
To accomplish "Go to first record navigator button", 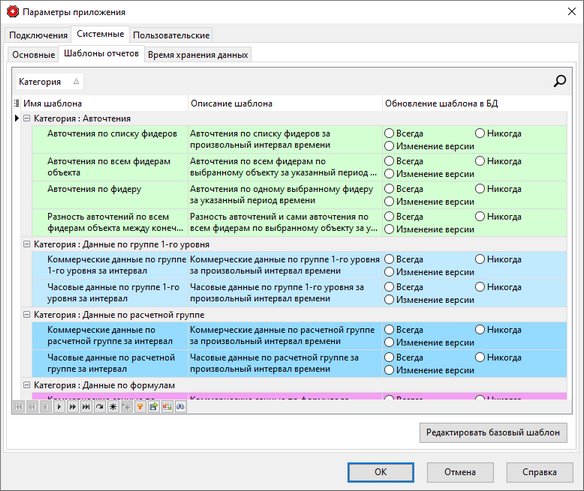I will [19, 407].
